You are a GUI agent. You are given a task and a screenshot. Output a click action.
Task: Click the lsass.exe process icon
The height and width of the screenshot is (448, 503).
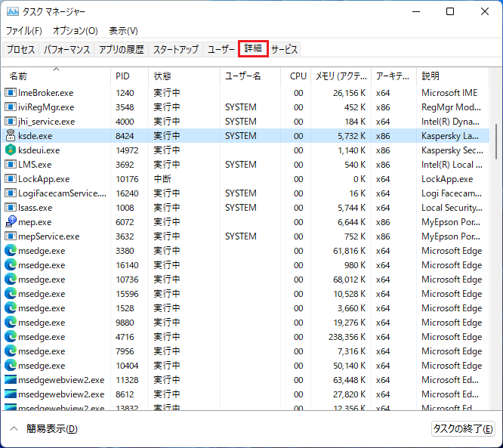pos(11,207)
